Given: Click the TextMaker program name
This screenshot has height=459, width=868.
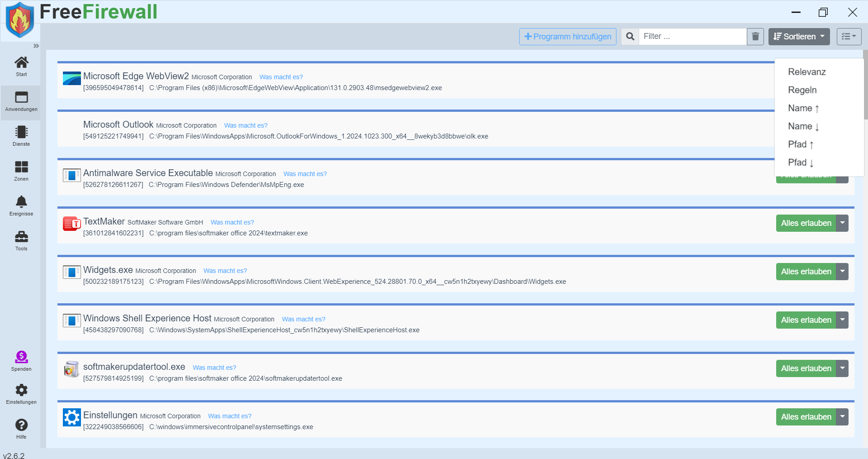Looking at the screenshot, I should click(104, 221).
